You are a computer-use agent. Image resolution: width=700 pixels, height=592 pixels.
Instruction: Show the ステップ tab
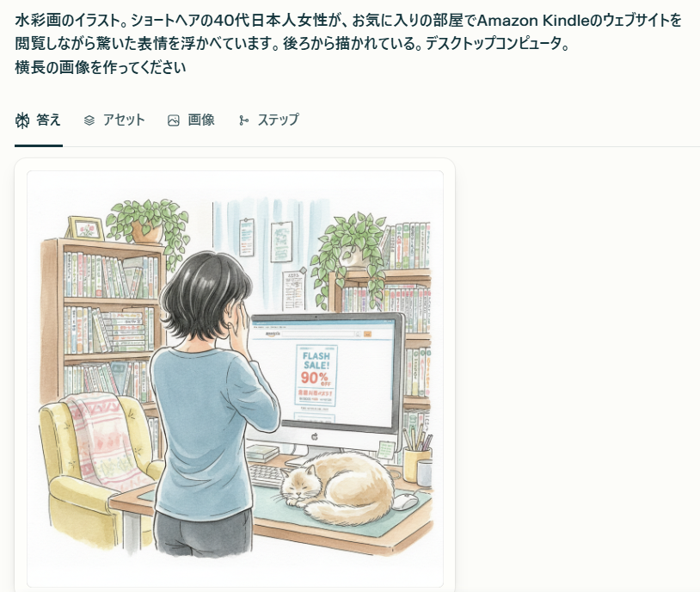(x=269, y=120)
